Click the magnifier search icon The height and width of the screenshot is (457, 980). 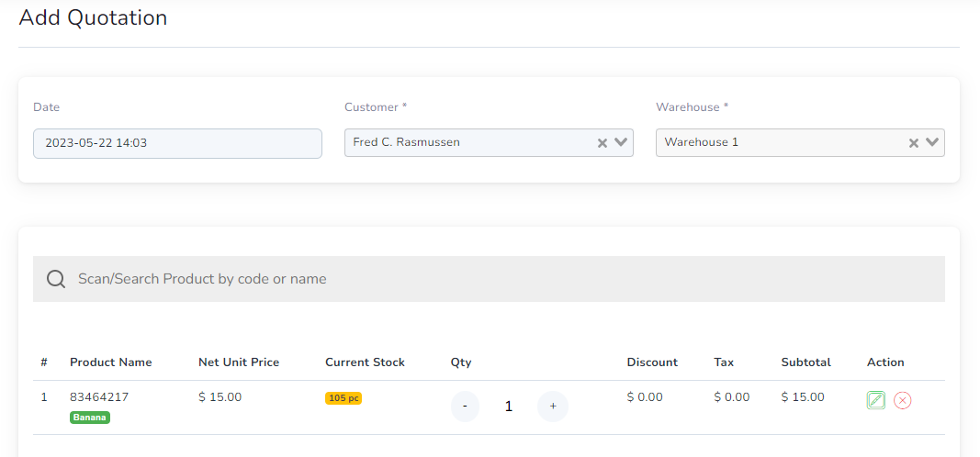pyautogui.click(x=56, y=278)
